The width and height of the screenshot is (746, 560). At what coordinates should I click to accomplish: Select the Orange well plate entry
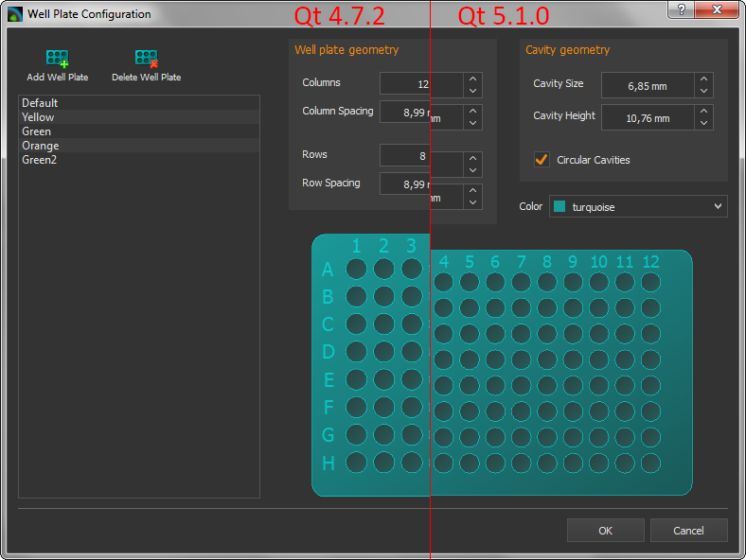41,146
